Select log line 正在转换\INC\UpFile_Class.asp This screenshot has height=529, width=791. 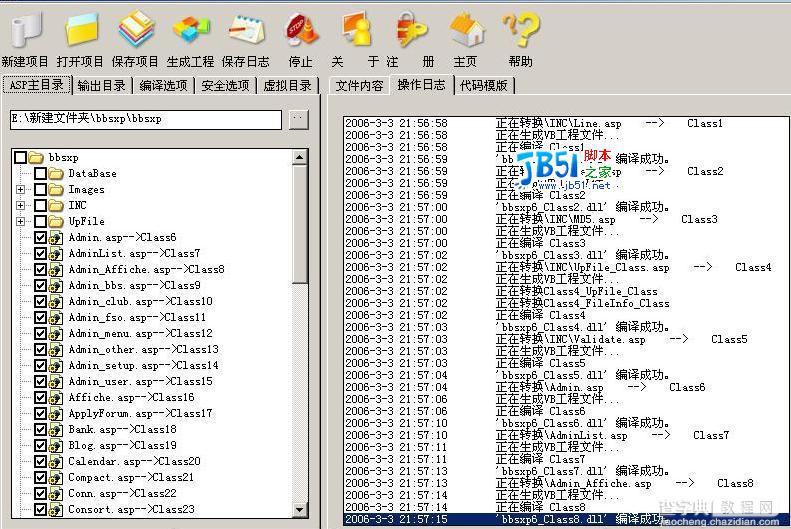pos(565,267)
